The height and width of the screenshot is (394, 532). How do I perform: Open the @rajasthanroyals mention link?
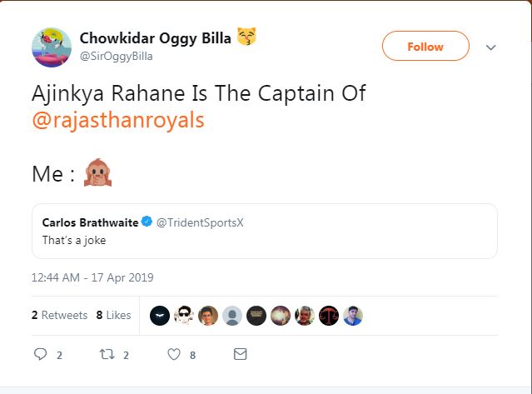pos(118,120)
